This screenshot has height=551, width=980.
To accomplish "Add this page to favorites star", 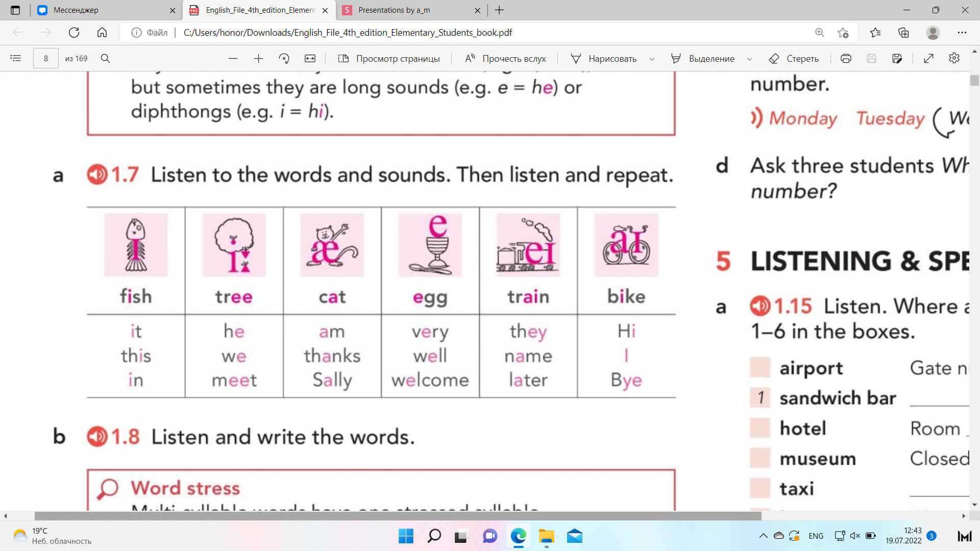I will (x=843, y=33).
